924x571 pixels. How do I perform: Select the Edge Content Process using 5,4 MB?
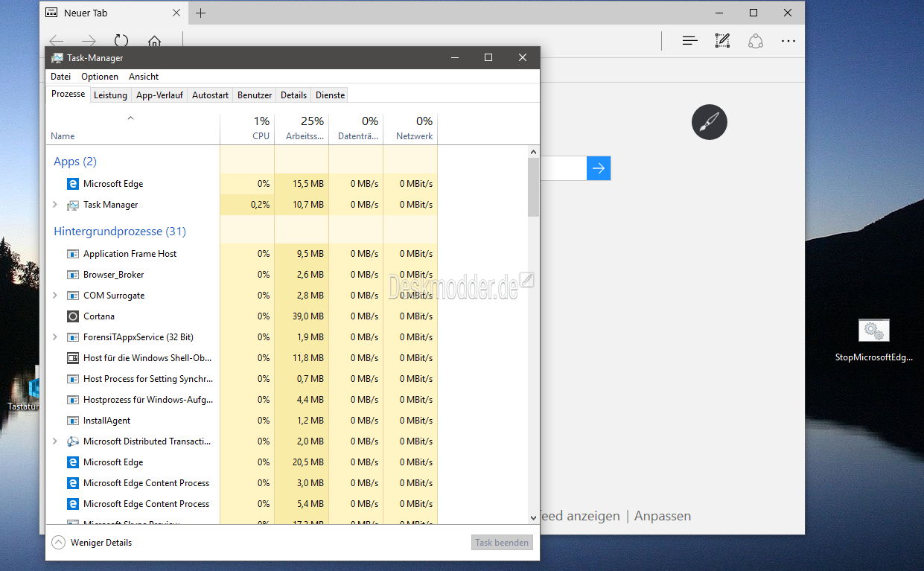point(147,504)
